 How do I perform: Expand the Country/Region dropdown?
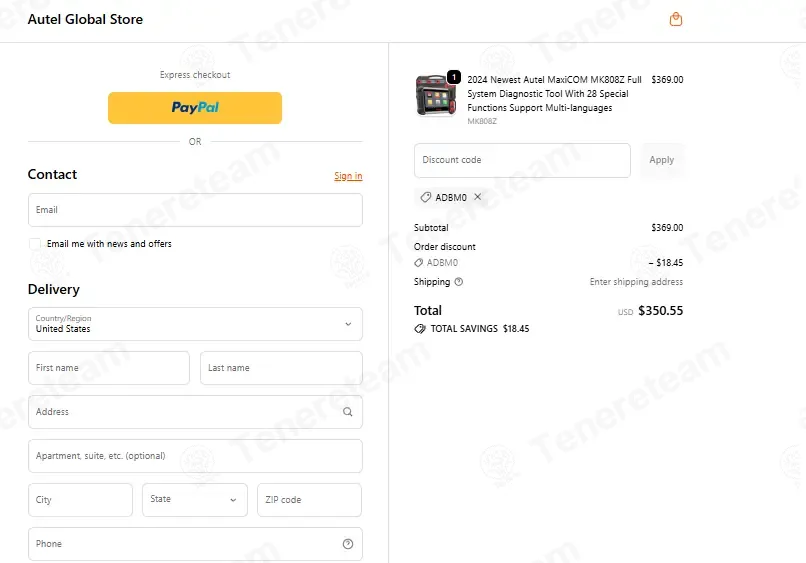pyautogui.click(x=195, y=324)
